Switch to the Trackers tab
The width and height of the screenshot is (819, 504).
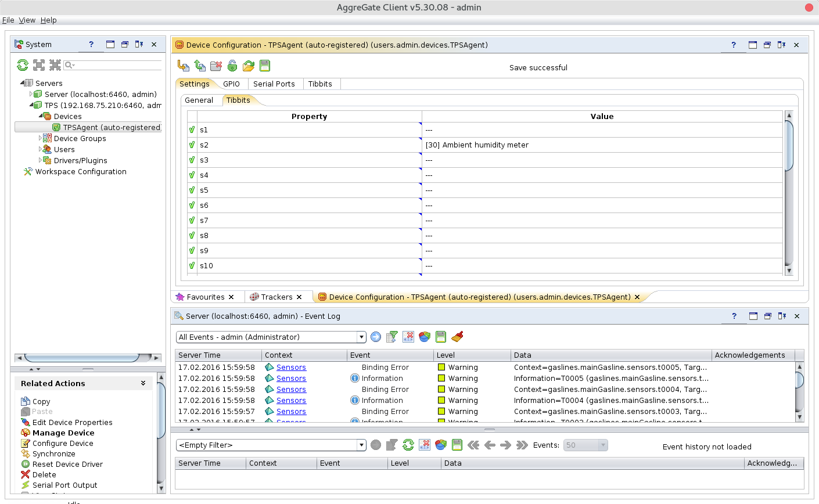(276, 297)
